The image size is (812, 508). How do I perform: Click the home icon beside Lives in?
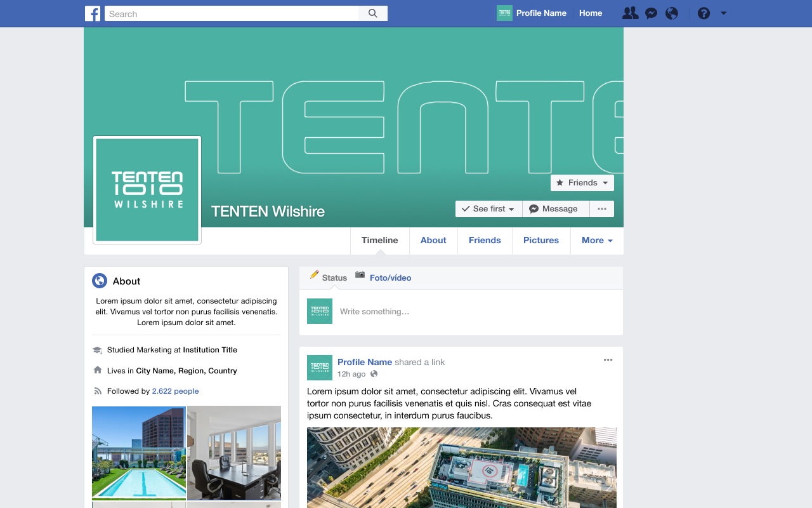[x=97, y=370]
